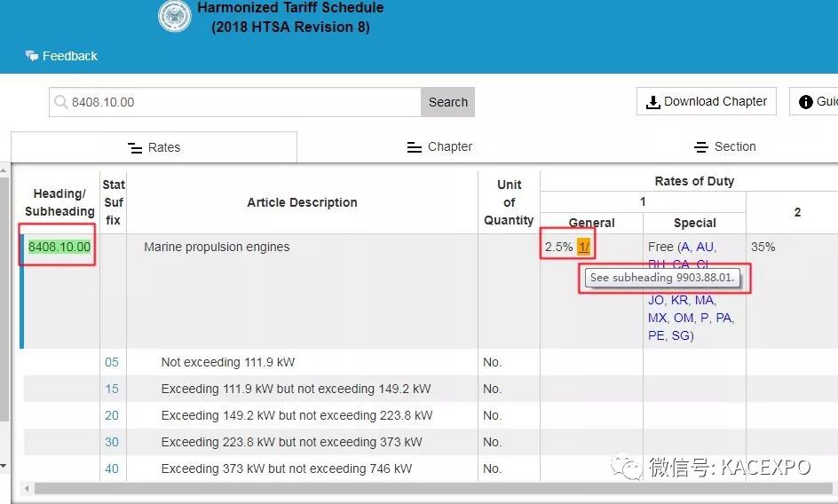Click the vertical scrollbar down arrow
This screenshot has height=504, width=838.
4,466
